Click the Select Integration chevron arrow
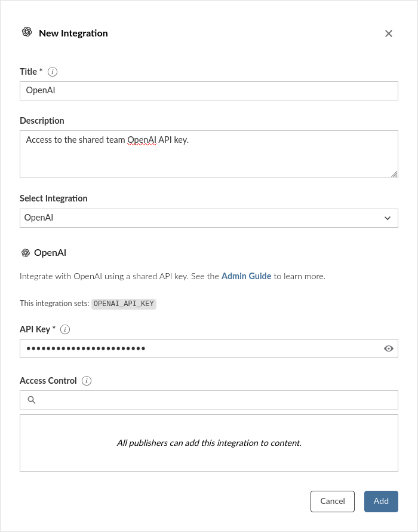Viewport: 418px width, 532px height. (388, 218)
